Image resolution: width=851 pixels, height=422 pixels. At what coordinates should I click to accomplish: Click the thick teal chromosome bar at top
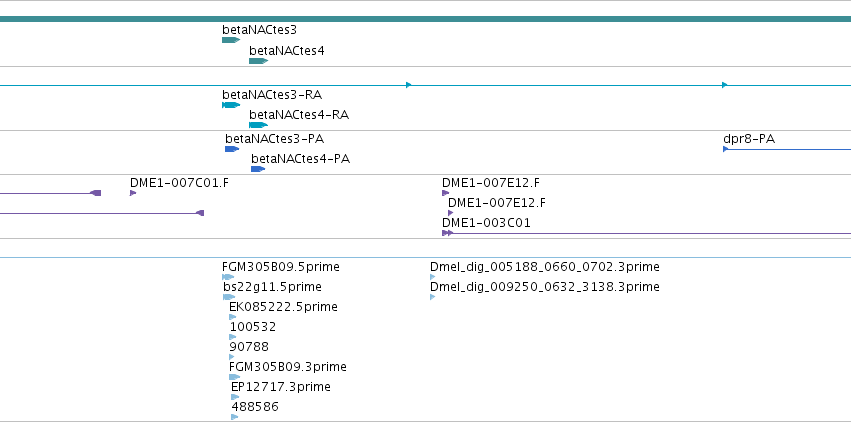[426, 19]
